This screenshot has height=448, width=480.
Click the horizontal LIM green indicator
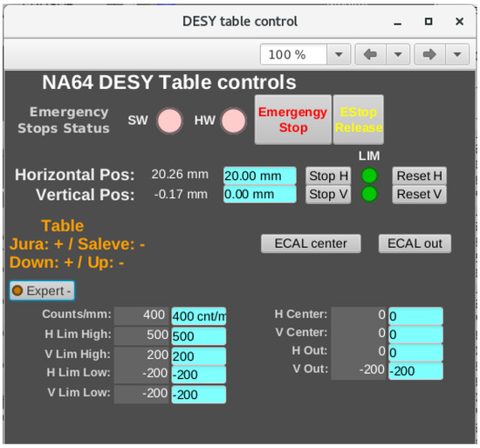click(369, 176)
